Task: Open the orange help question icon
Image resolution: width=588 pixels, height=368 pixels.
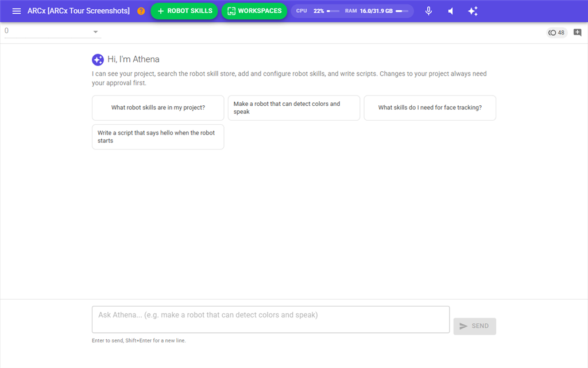Action: tap(141, 11)
